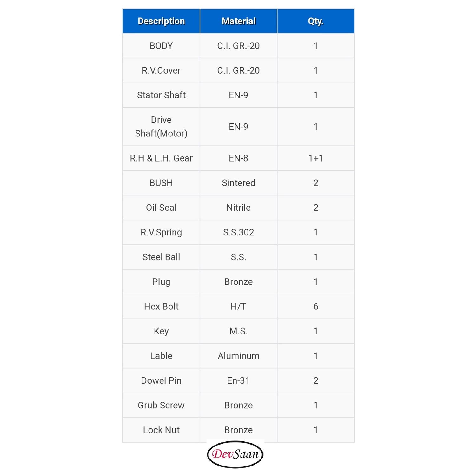Click the En-31 material cell
This screenshot has height=476, width=476.
pyautogui.click(x=239, y=381)
